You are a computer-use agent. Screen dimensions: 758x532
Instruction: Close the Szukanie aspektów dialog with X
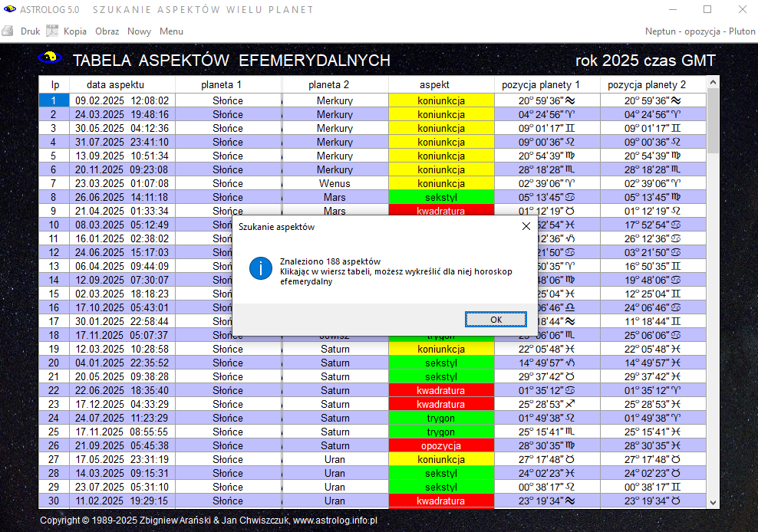click(526, 226)
